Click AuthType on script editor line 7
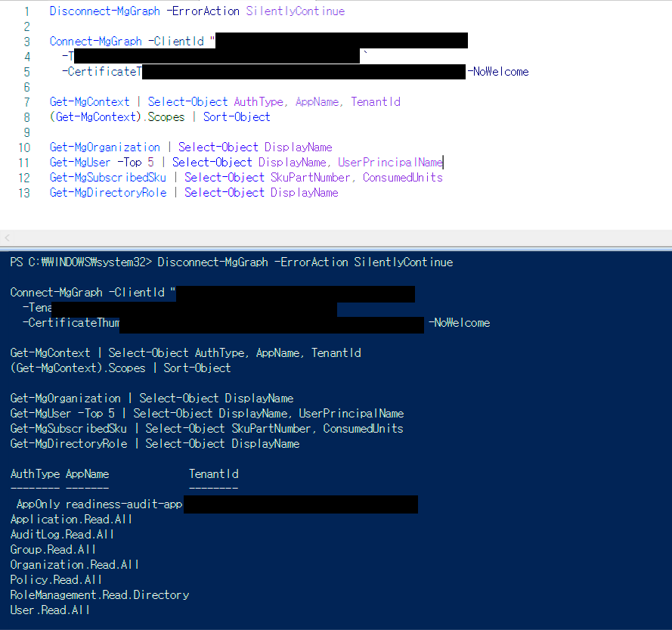Viewport: 672px width, 630px height. coord(259,101)
